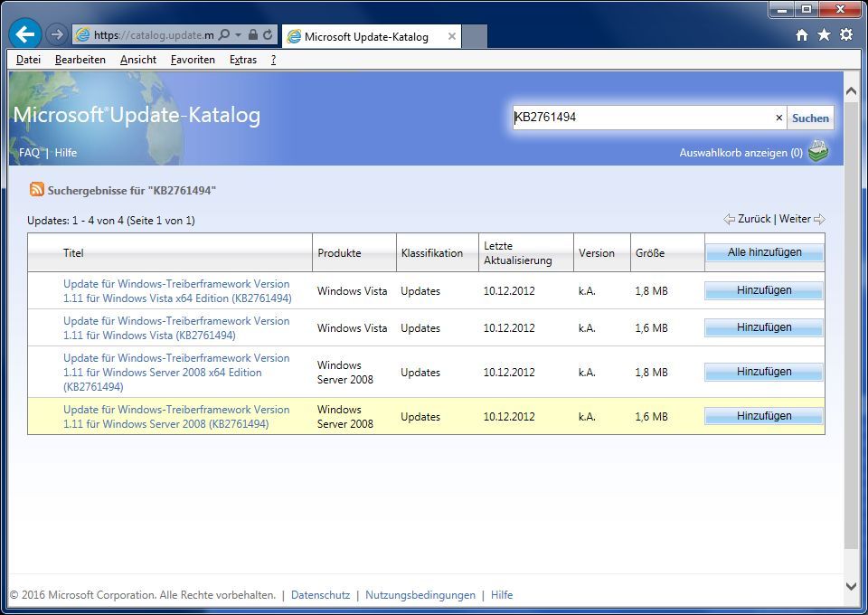
Task: Click the scrollbar down arrow
Action: click(x=852, y=586)
